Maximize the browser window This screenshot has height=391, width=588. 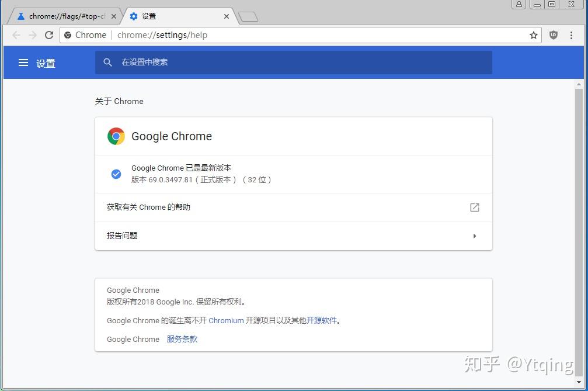pos(552,4)
